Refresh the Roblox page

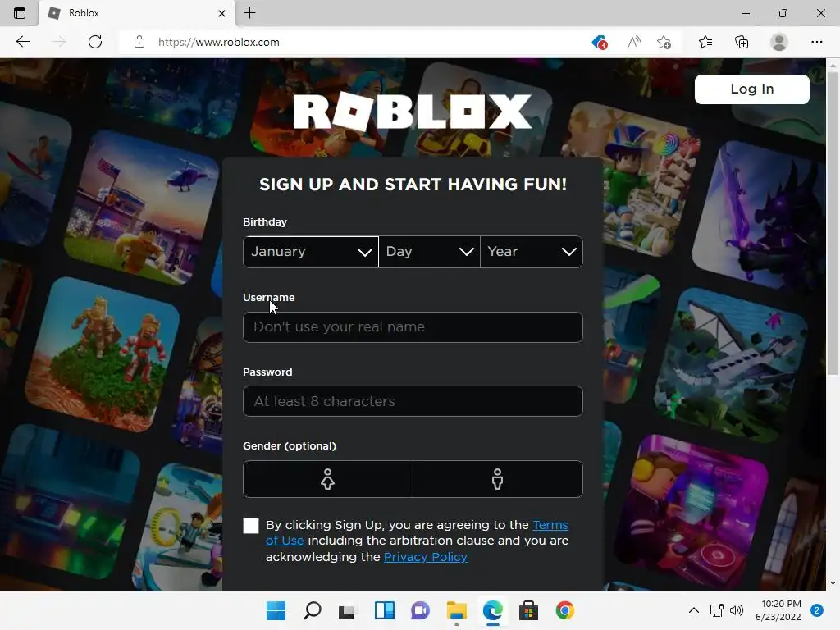pyautogui.click(x=95, y=42)
